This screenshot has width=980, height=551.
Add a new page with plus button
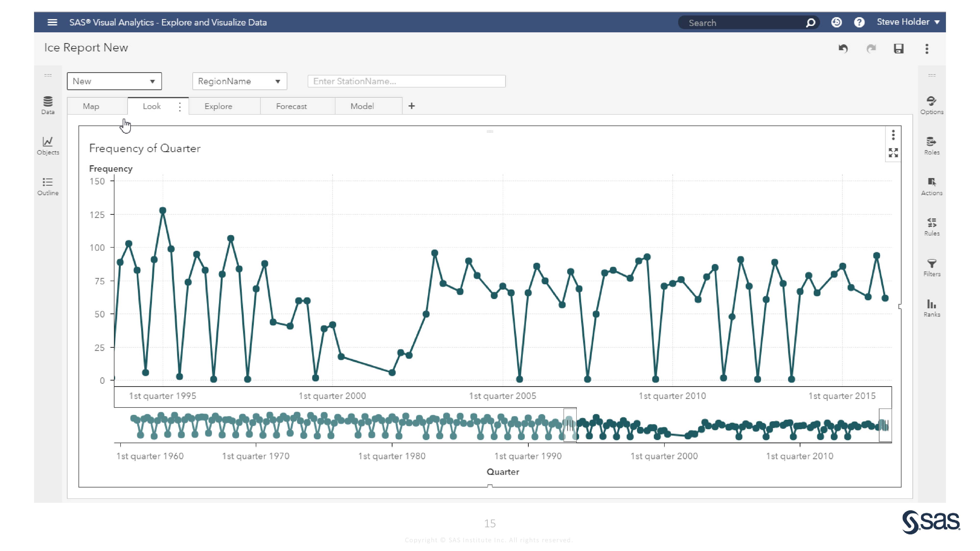[412, 106]
